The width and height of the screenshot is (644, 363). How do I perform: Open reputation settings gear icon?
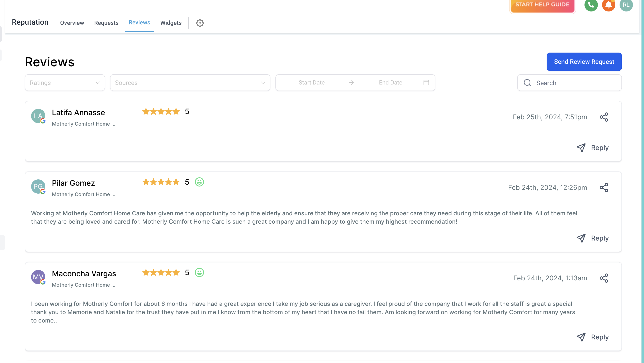tap(200, 23)
